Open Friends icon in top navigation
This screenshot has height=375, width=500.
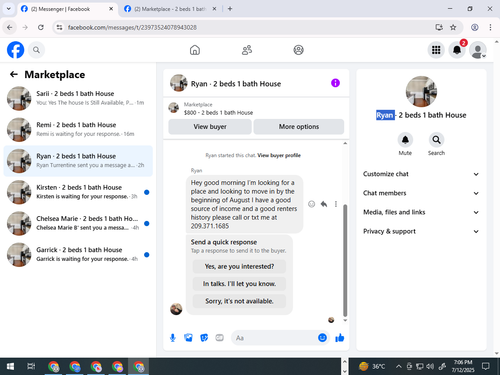tap(247, 50)
